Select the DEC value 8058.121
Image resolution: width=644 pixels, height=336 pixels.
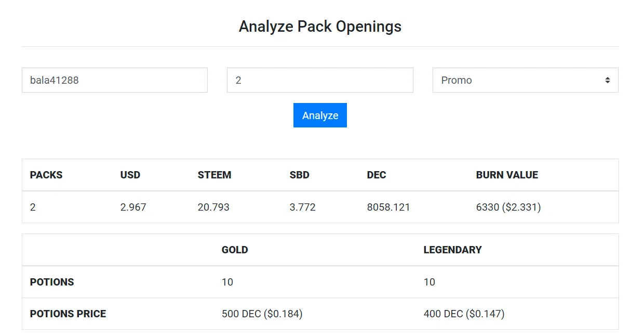point(388,207)
